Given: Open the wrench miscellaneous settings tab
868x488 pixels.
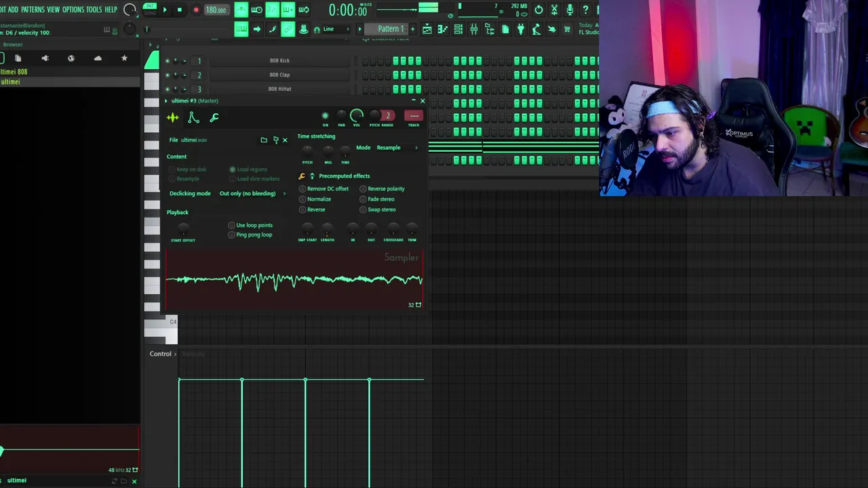Looking at the screenshot, I should pyautogui.click(x=214, y=118).
